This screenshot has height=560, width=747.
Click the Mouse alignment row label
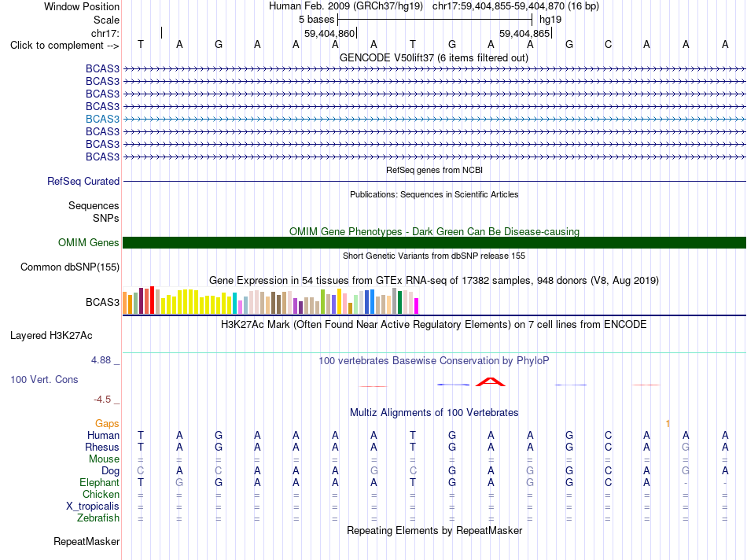coord(104,459)
